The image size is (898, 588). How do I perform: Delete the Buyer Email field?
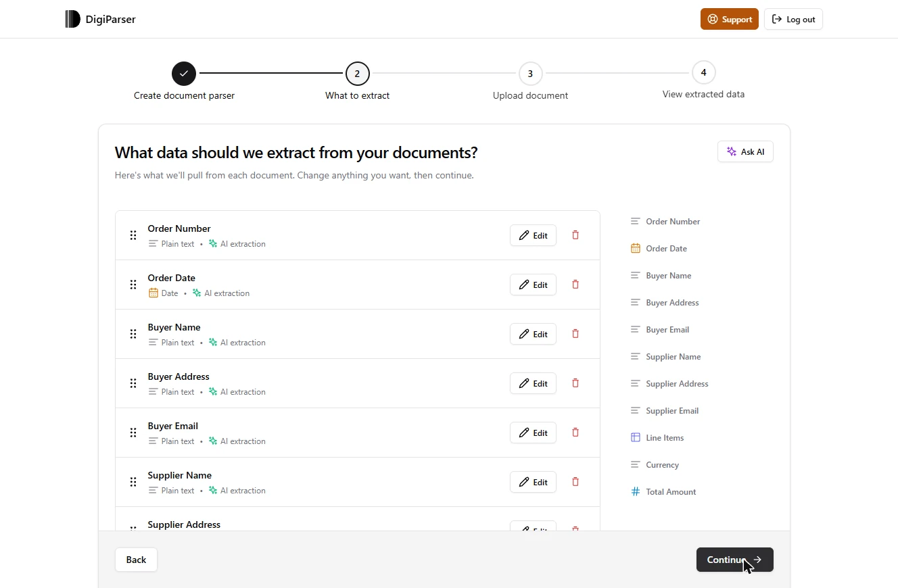575,433
